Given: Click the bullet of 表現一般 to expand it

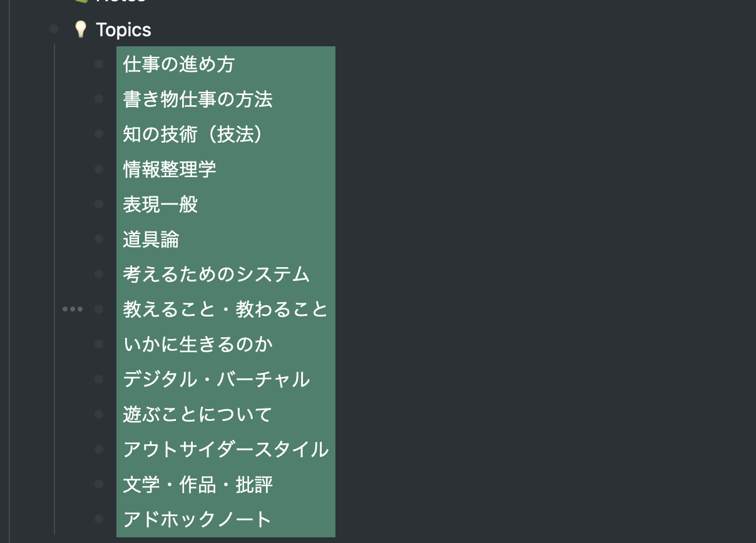Looking at the screenshot, I should click(x=99, y=204).
